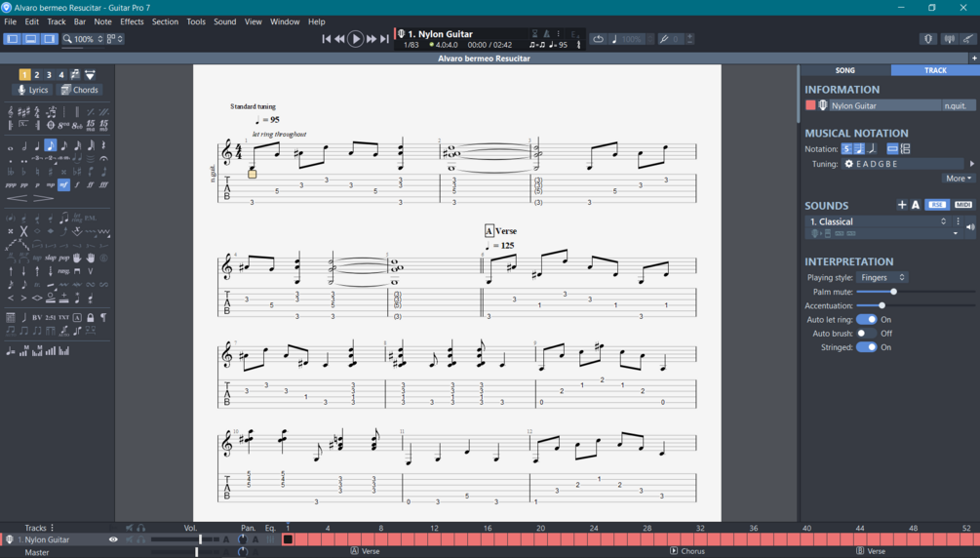This screenshot has width=980, height=558.
Task: Open Classical sound options three-dot menu
Action: click(x=958, y=221)
